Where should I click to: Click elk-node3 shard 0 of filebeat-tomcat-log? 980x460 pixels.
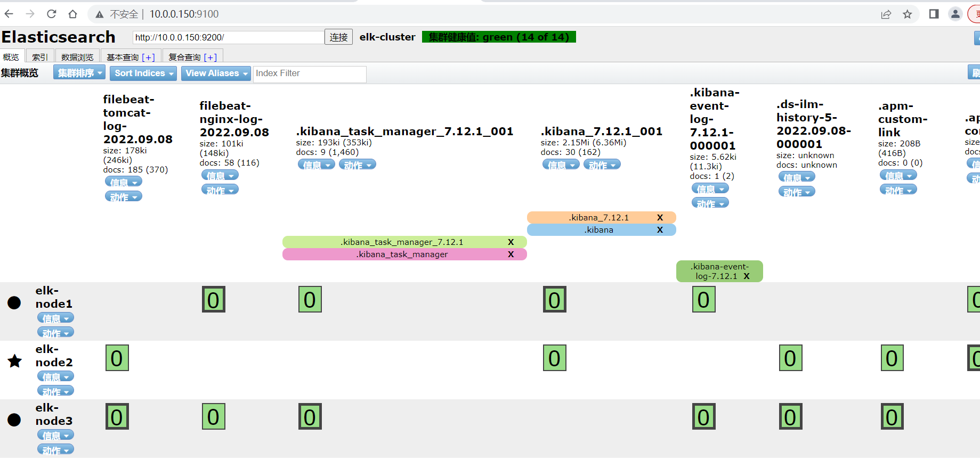[x=117, y=417]
